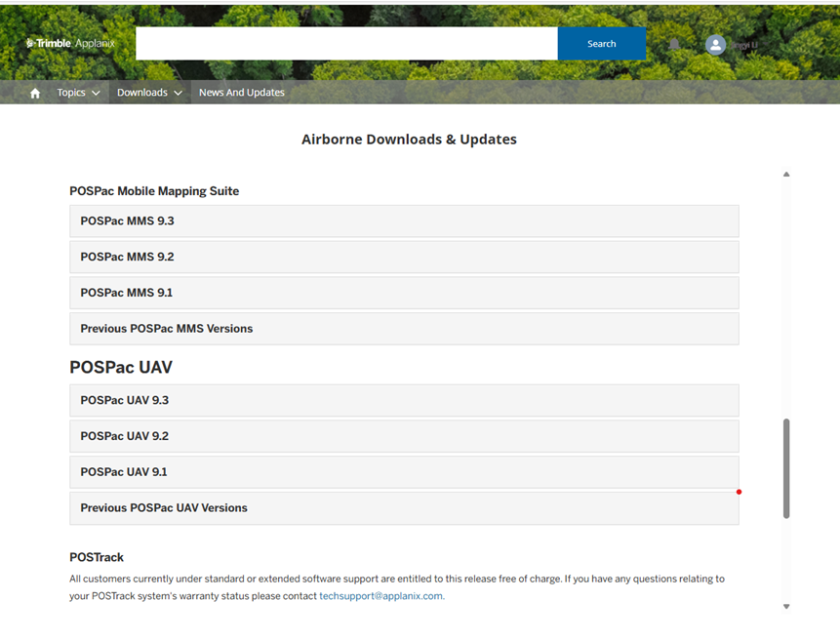
Task: Click into the search input field
Action: click(346, 44)
